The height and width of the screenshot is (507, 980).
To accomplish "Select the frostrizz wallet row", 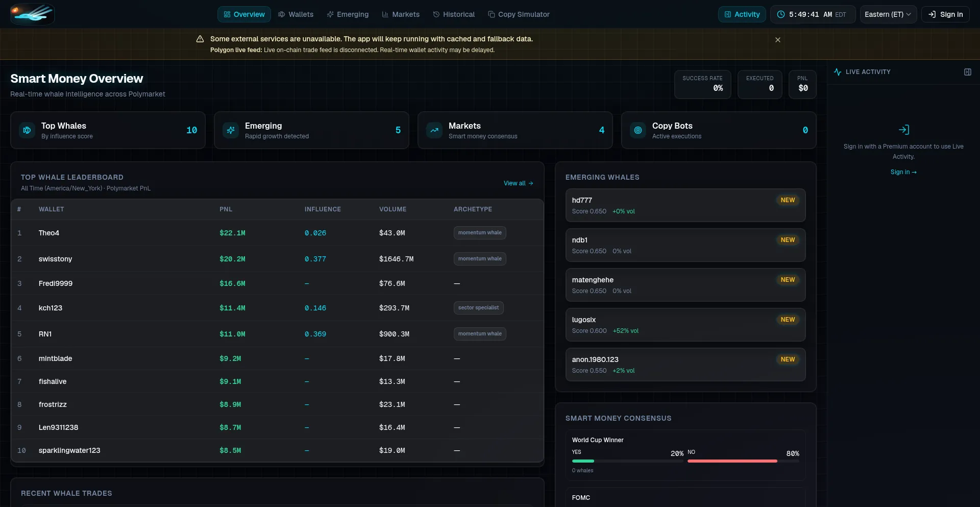I will click(277, 404).
